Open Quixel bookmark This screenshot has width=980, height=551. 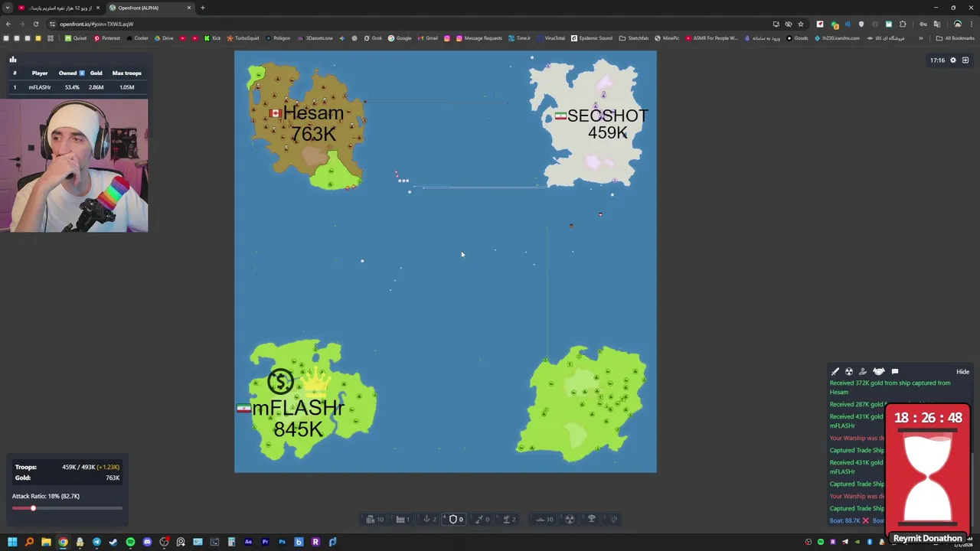click(75, 38)
